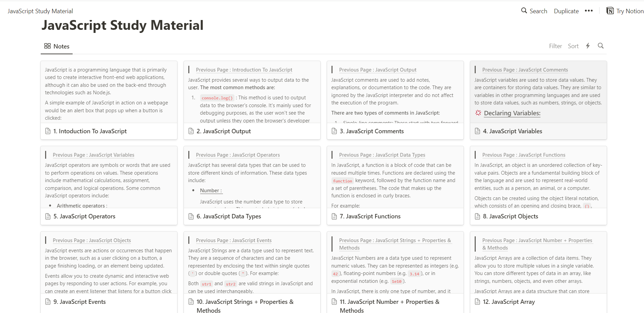Click the Notion logo icon
Viewport: 644px width, 313px height.
tap(610, 11)
